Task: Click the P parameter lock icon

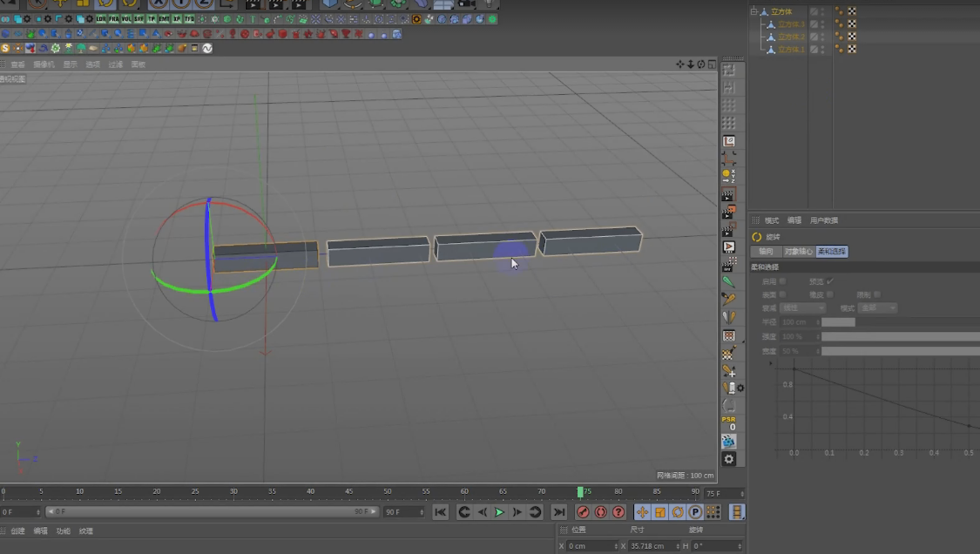Action: (696, 512)
